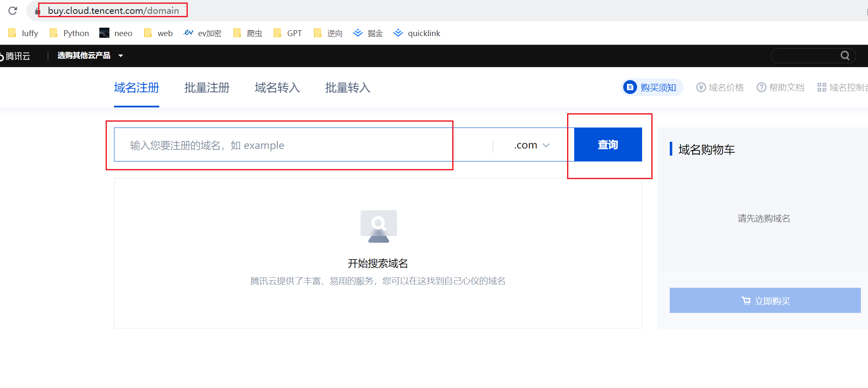Click the 查询 search button
This screenshot has height=388, width=868.
point(608,145)
